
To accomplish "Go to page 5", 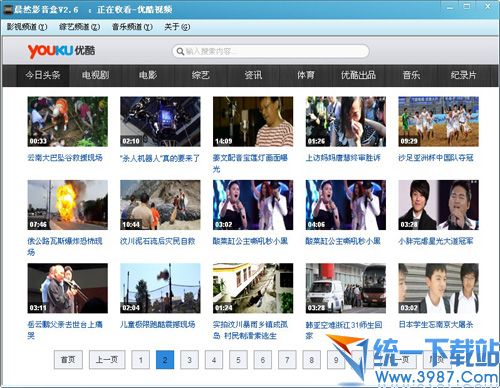I will (238, 360).
